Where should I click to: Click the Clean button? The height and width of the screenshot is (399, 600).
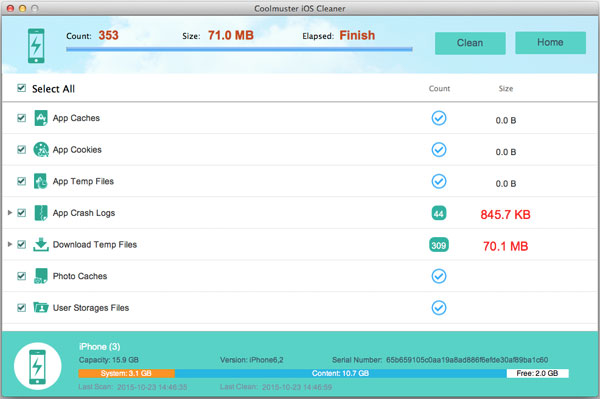(x=470, y=43)
